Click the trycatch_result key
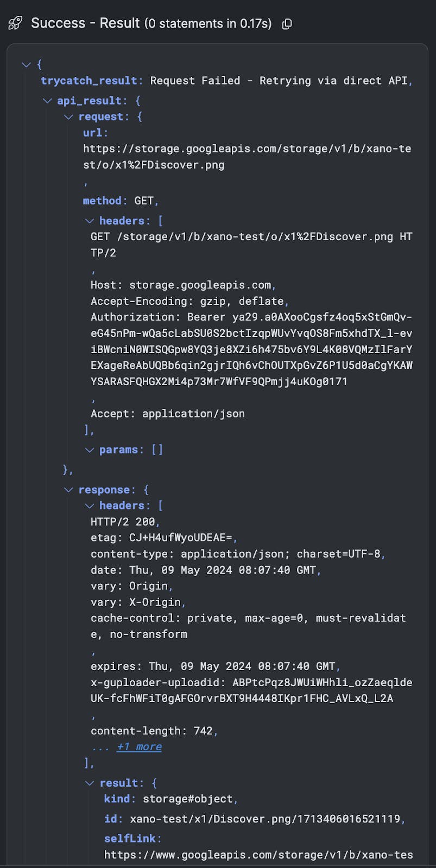The height and width of the screenshot is (868, 436). pos(89,81)
